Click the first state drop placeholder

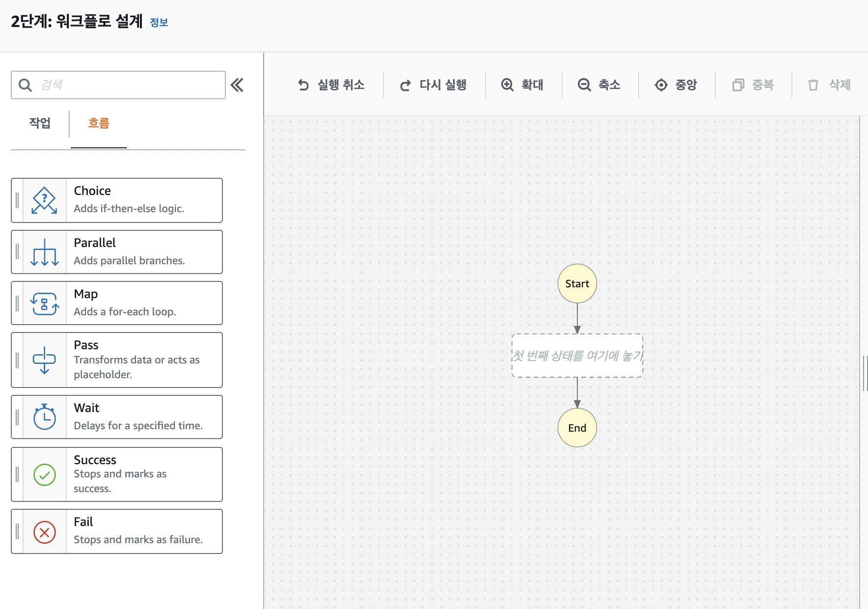pyautogui.click(x=577, y=356)
